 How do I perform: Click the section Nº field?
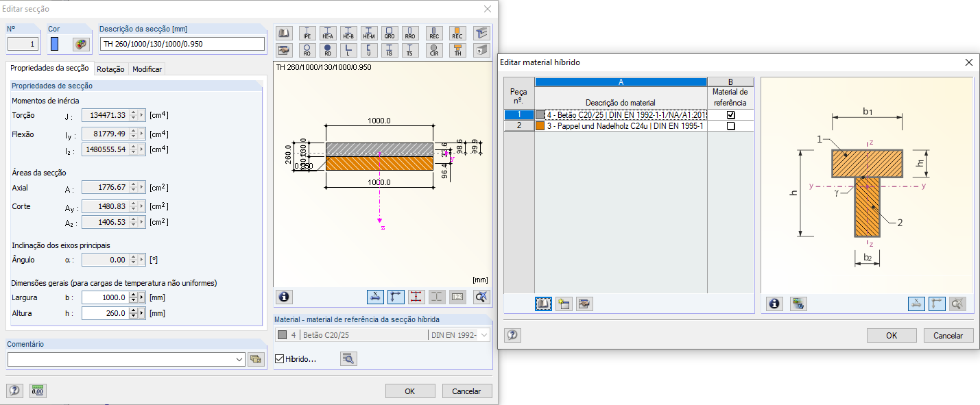tap(23, 44)
